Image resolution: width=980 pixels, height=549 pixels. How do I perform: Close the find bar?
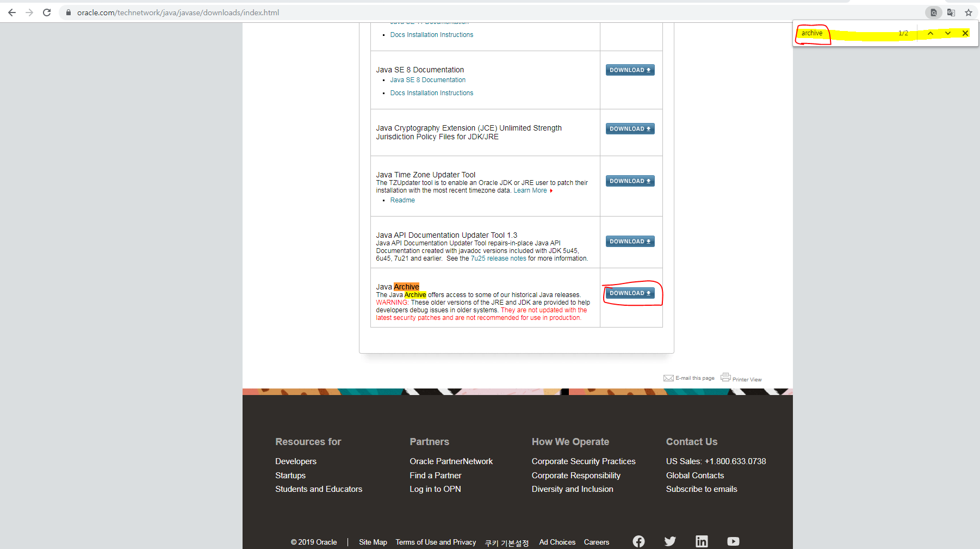tap(965, 33)
